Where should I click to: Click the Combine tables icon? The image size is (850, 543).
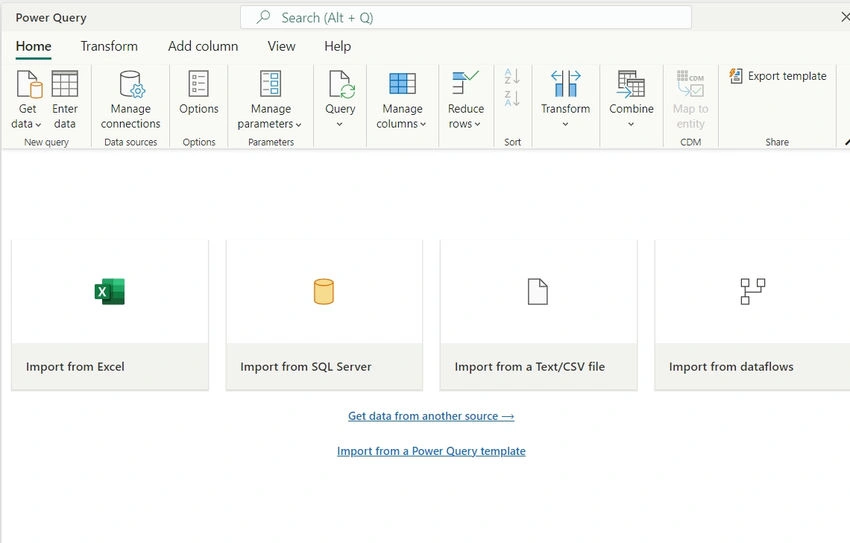coord(631,84)
